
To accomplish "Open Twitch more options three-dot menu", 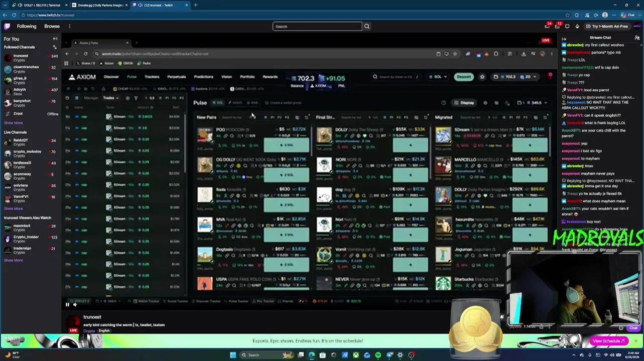I will pos(70,26).
